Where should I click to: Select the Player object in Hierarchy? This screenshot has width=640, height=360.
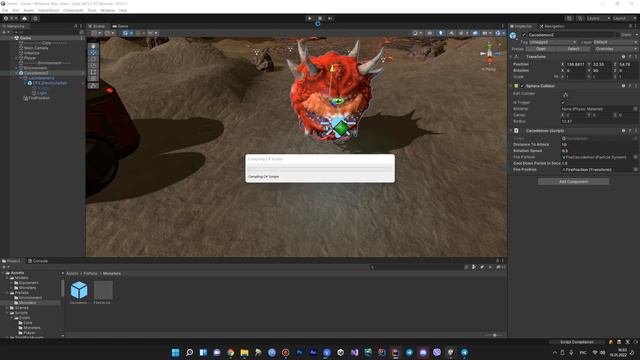(29, 58)
